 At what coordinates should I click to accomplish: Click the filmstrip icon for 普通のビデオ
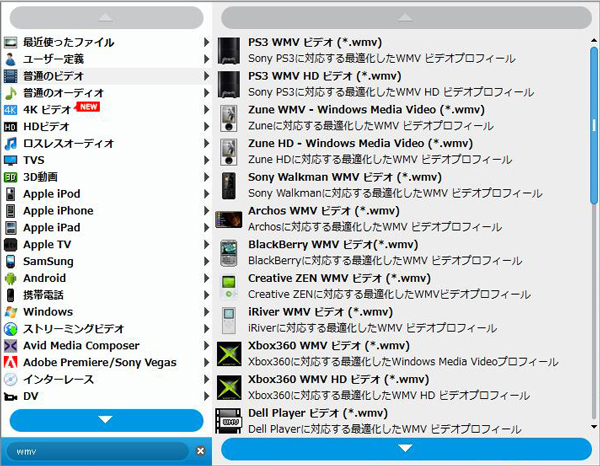[x=11, y=76]
